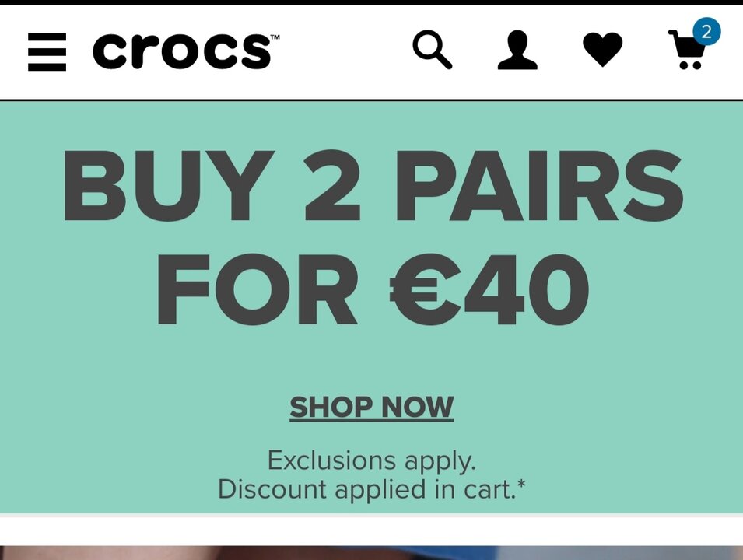Open search with the magnifying glass icon
743x560 pixels.
(x=432, y=50)
